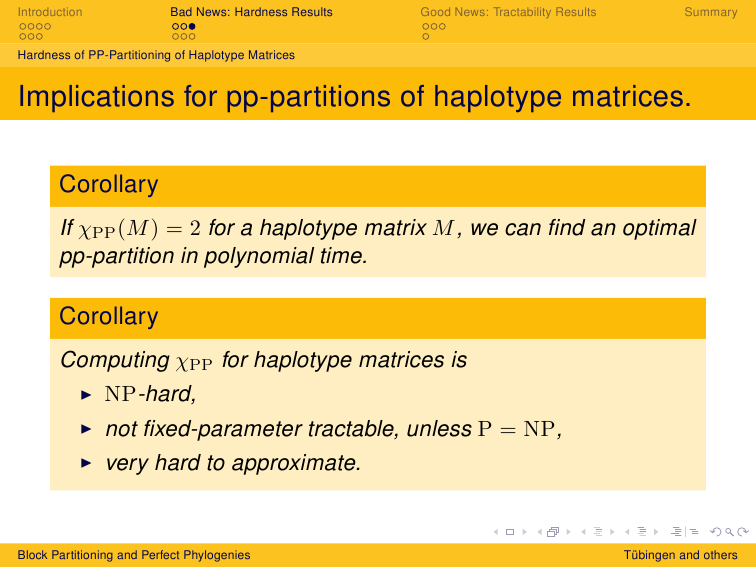The width and height of the screenshot is (756, 567).
Task: Click the slide rectangle navigation icon
Action: [x=510, y=532]
